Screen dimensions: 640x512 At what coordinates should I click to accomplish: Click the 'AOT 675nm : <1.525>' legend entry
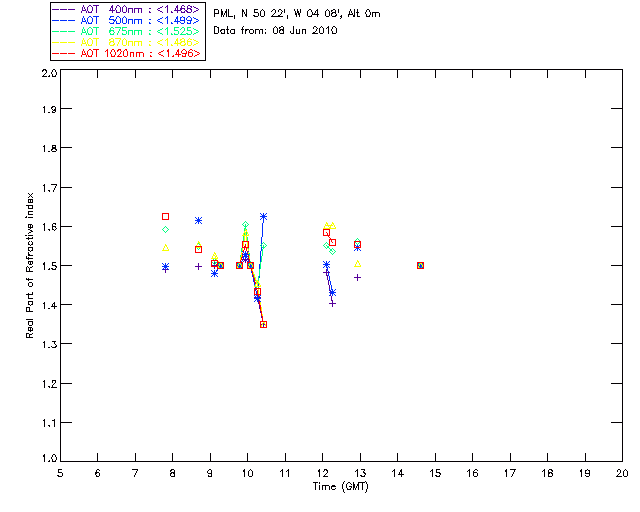coord(126,31)
